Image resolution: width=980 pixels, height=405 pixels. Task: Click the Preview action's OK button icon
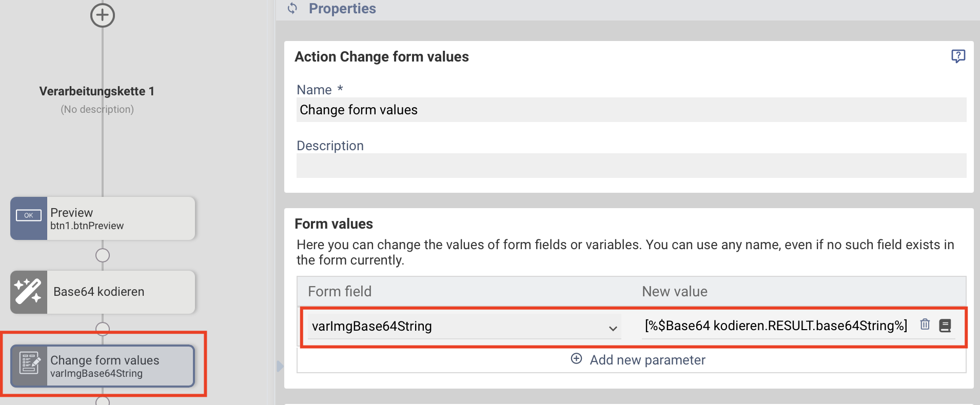point(29,216)
